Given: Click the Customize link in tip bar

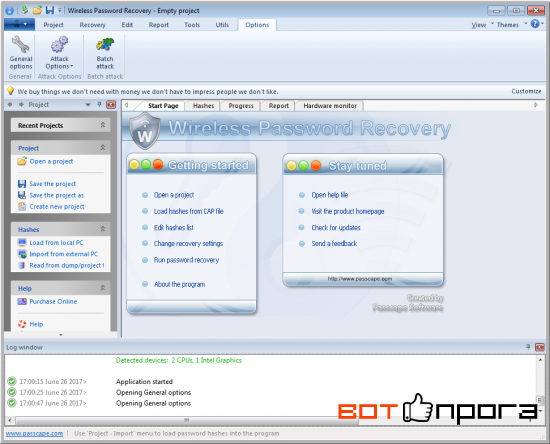Looking at the screenshot, I should click(x=526, y=91).
